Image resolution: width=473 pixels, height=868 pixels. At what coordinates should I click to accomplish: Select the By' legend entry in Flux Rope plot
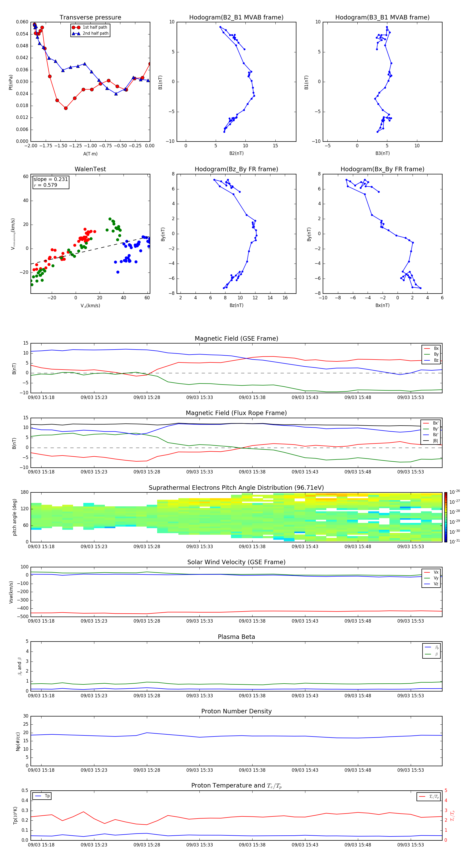(431, 429)
